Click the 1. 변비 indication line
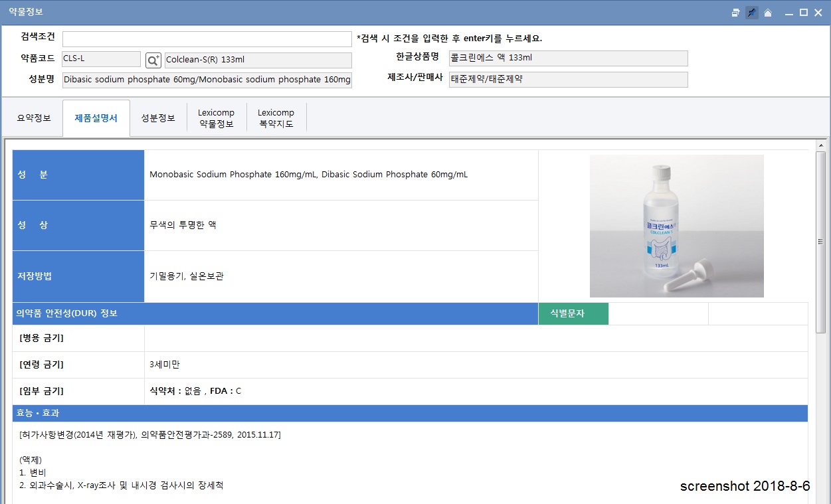 pyautogui.click(x=31, y=472)
